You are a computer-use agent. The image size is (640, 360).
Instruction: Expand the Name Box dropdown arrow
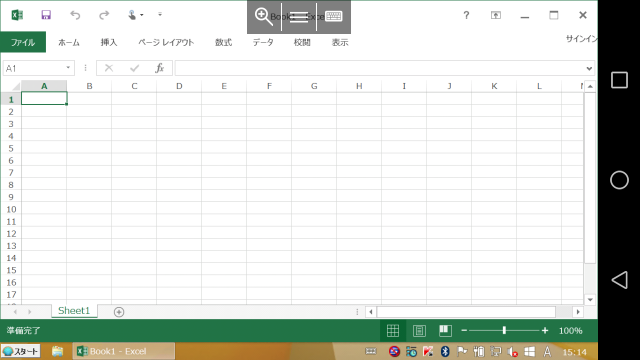68,68
